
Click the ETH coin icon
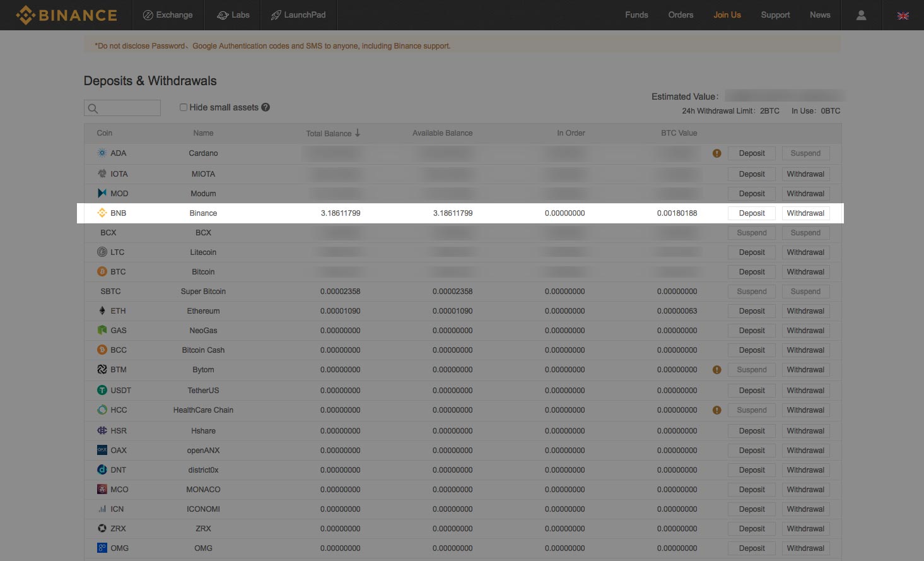(x=102, y=310)
